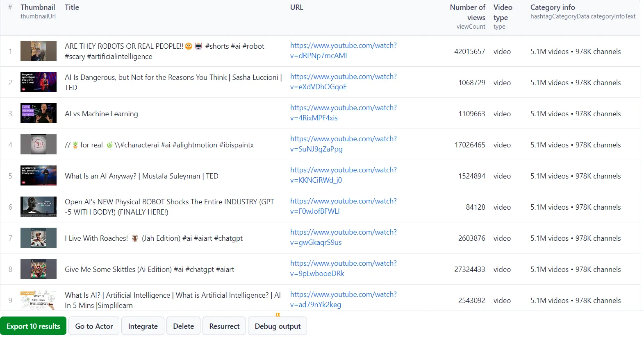Screen dimensions: 644x337
Task: Open YouTube link v=dRPNp7mcAMI
Action: point(344,51)
